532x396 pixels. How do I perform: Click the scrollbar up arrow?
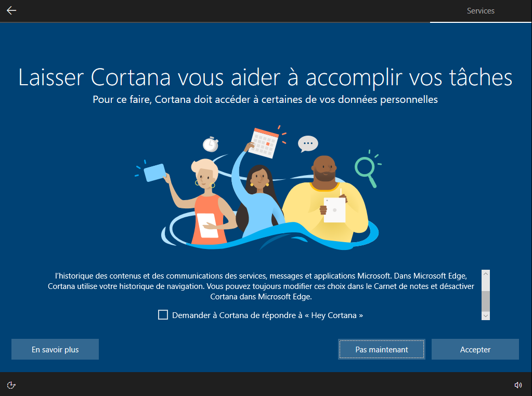coord(486,274)
